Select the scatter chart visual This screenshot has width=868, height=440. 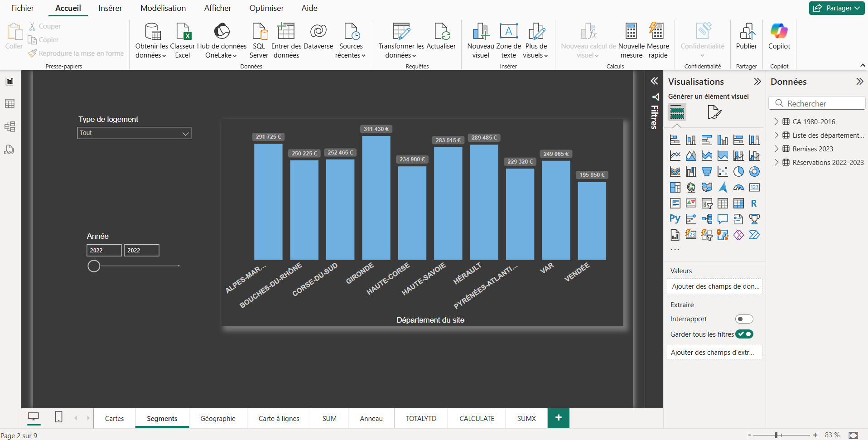(723, 172)
